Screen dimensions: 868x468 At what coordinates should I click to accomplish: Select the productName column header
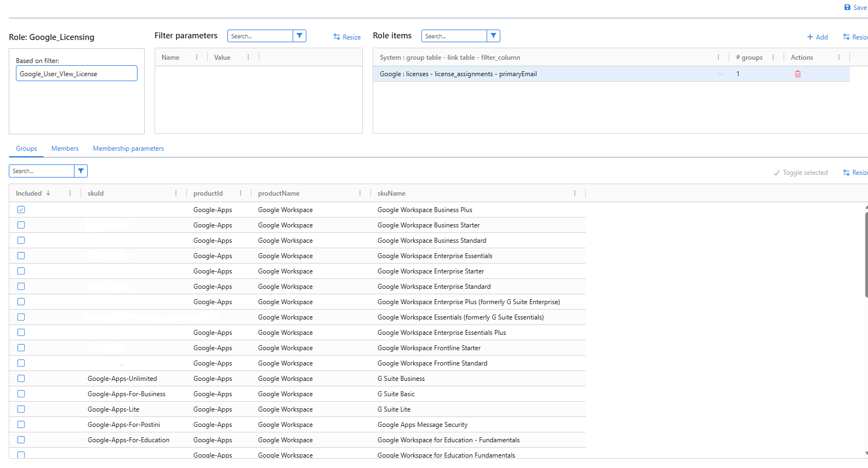pyautogui.click(x=278, y=193)
